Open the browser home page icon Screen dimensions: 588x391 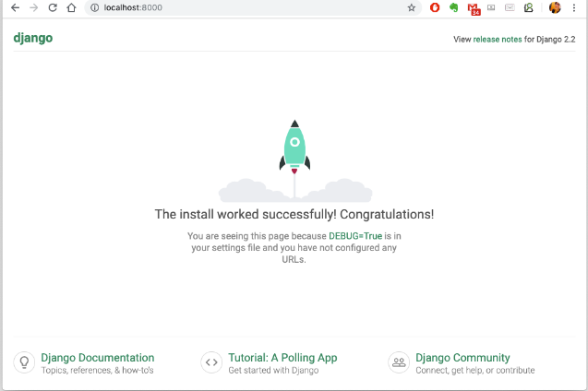click(x=71, y=7)
